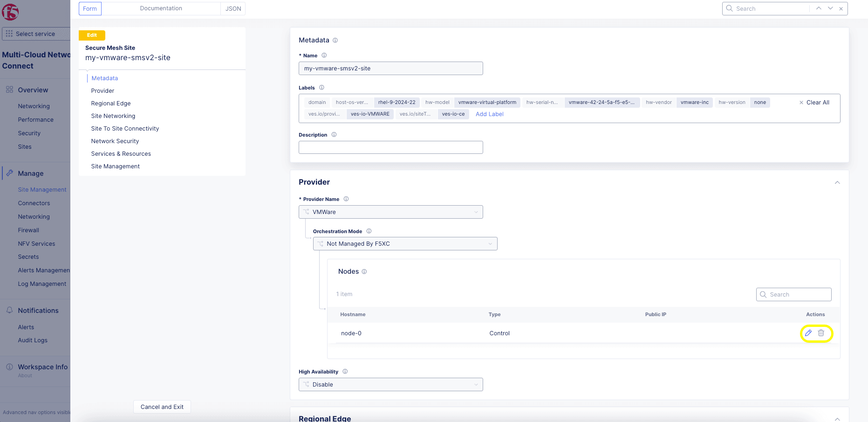The image size is (868, 422).
Task: Click info icon beside High Availability
Action: (x=345, y=372)
